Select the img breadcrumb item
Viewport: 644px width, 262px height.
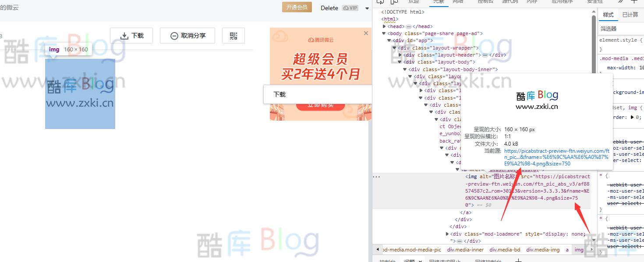coord(579,249)
